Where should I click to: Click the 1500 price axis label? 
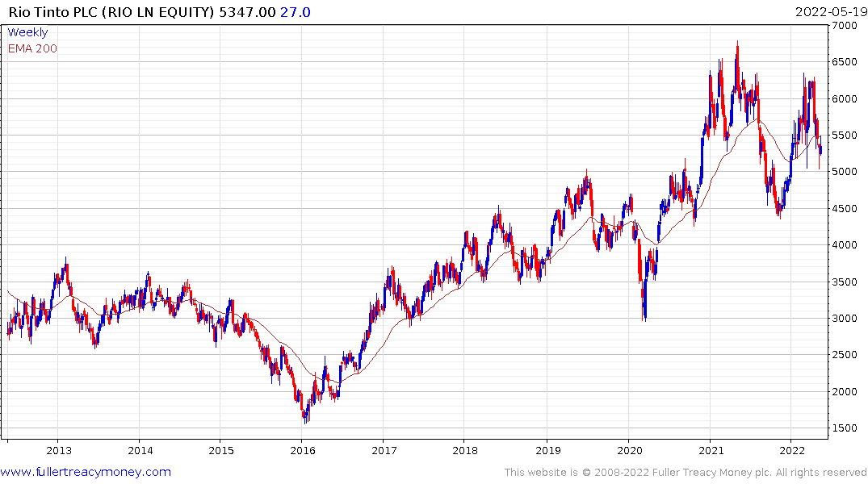tap(845, 428)
